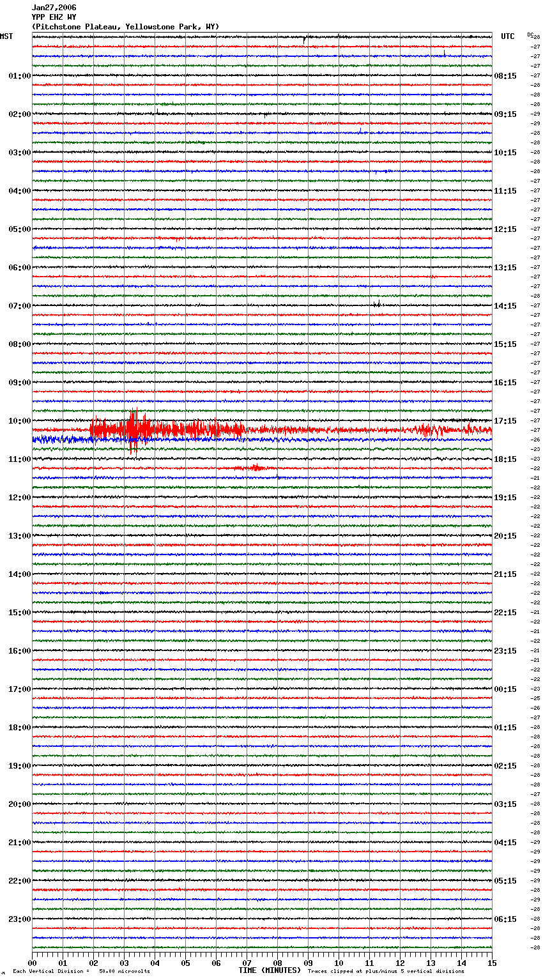Image resolution: width=543 pixels, height=980 pixels.
Task: Select the station code "YPP EHZ WY"
Action: coord(54,17)
